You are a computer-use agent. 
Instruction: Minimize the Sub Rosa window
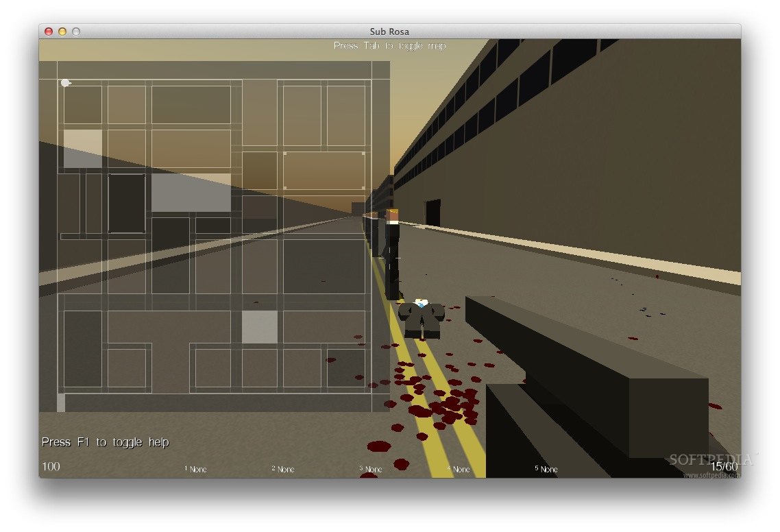62,32
